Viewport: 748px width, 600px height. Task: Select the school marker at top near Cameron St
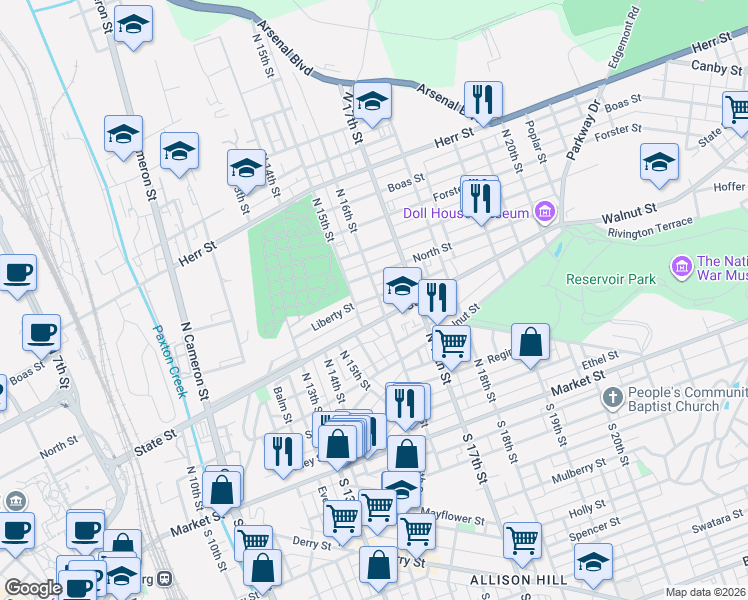point(134,25)
